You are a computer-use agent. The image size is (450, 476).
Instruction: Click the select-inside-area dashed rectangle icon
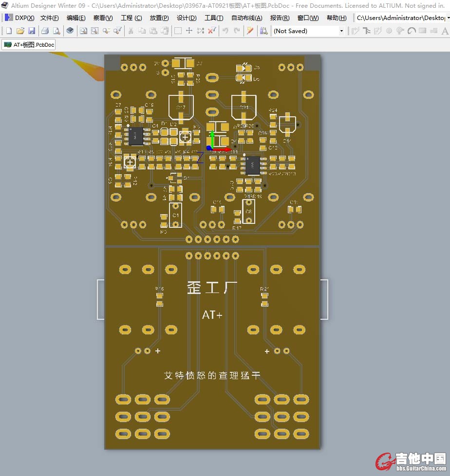tap(178, 31)
